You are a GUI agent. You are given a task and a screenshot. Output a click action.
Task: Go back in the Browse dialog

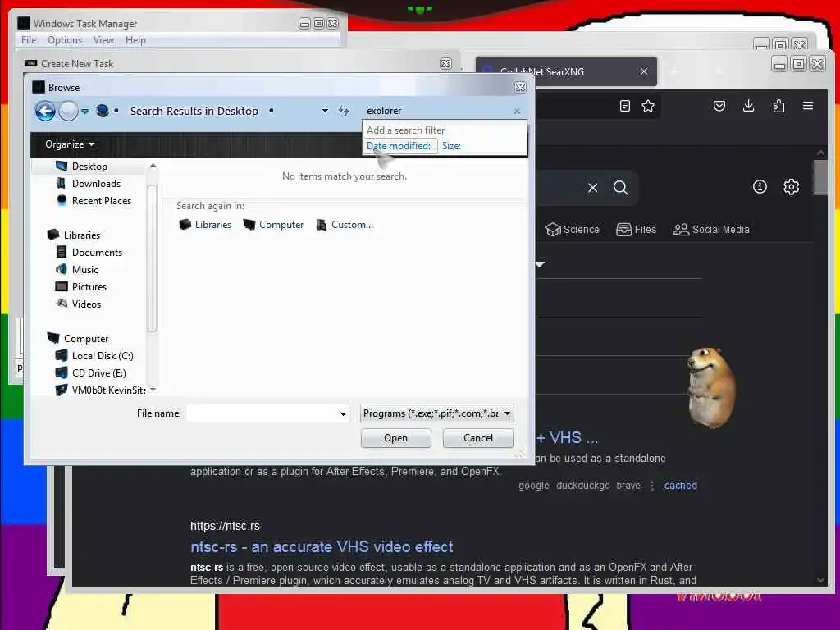pyautogui.click(x=45, y=111)
